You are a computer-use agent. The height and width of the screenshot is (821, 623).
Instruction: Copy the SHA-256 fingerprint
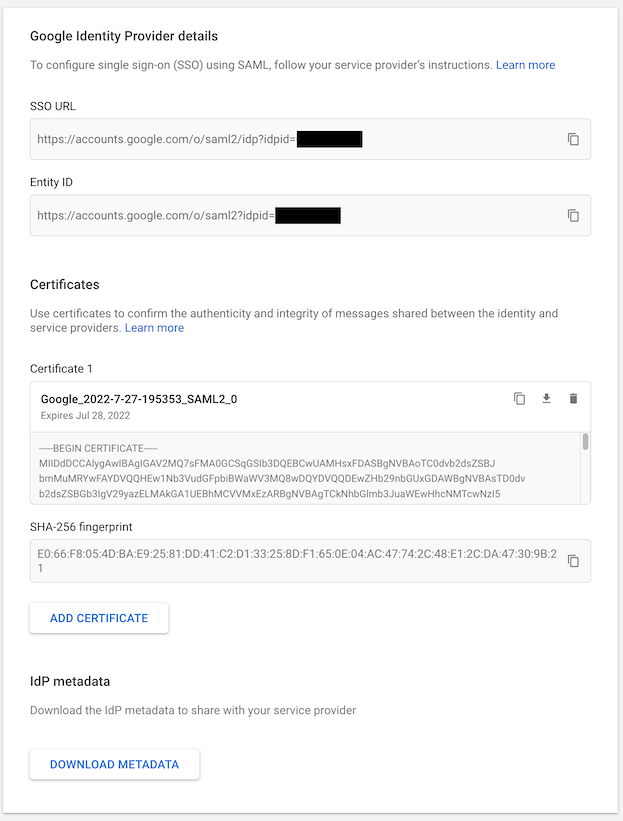pyautogui.click(x=573, y=561)
